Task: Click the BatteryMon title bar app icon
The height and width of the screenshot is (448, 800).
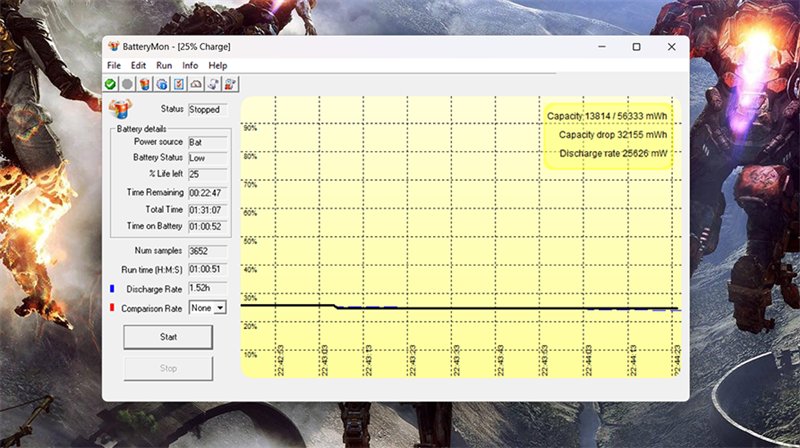Action: [x=113, y=46]
